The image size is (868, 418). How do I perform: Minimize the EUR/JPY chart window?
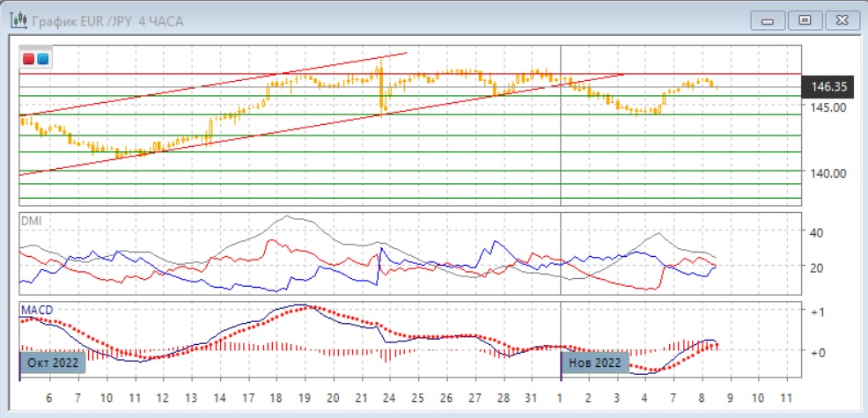coord(769,20)
